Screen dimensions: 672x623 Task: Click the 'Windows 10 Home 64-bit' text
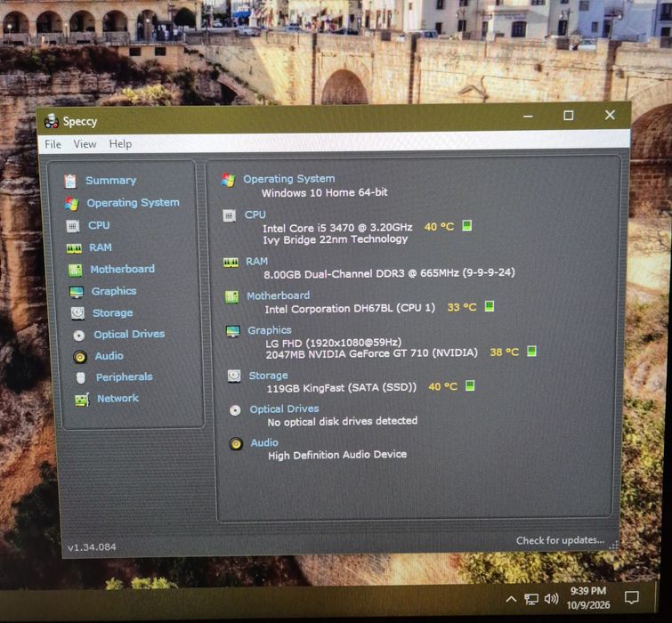tap(324, 192)
